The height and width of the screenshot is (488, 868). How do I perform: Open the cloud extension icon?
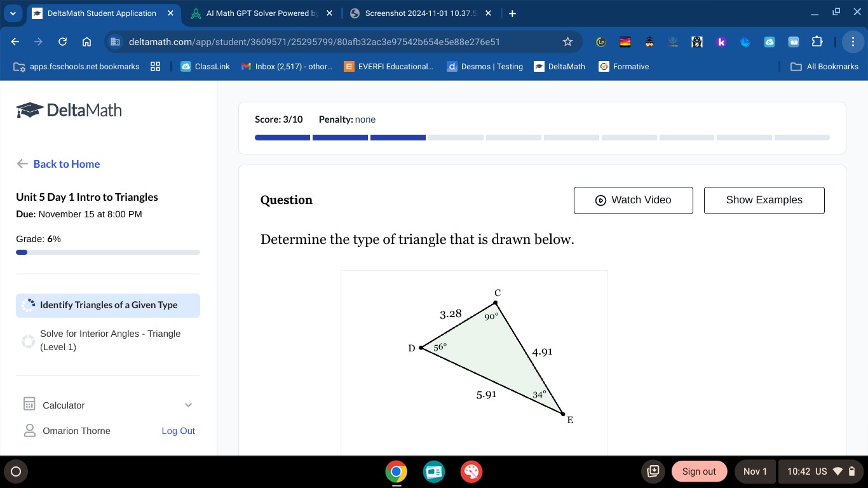[770, 42]
